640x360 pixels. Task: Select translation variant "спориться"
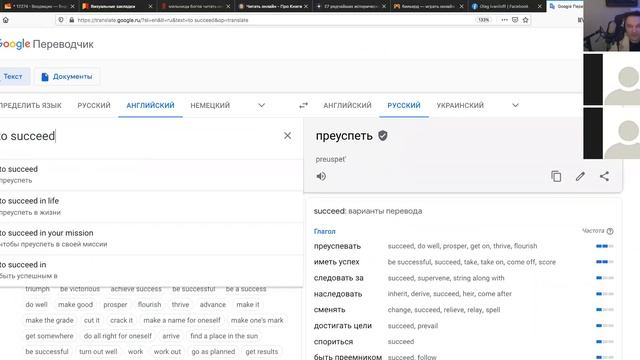click(x=333, y=342)
